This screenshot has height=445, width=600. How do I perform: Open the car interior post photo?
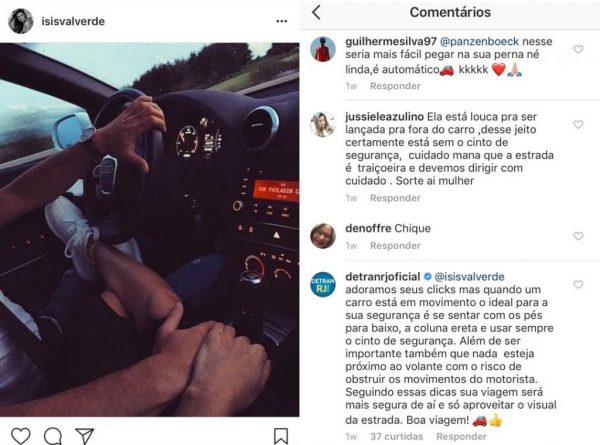[x=150, y=230]
